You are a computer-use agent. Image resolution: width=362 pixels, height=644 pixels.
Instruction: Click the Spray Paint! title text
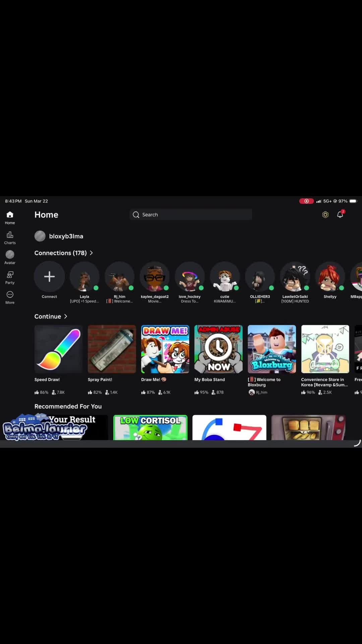(100, 380)
